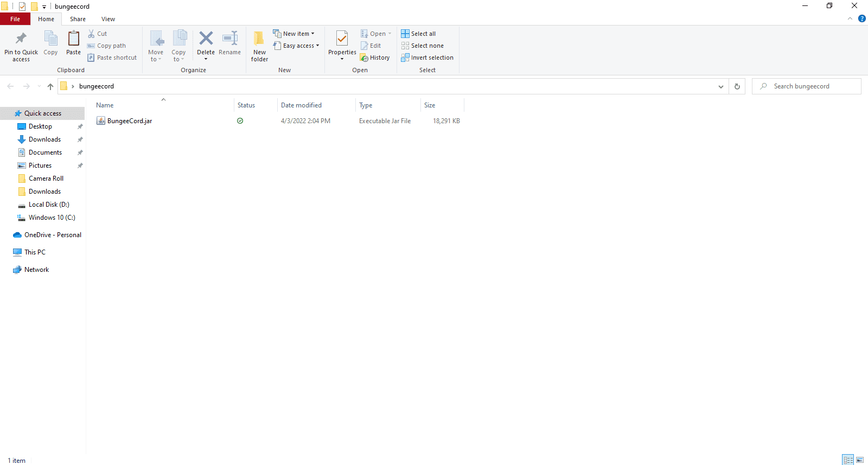
Task: Open Camera Roll folder in sidebar
Action: (46, 179)
